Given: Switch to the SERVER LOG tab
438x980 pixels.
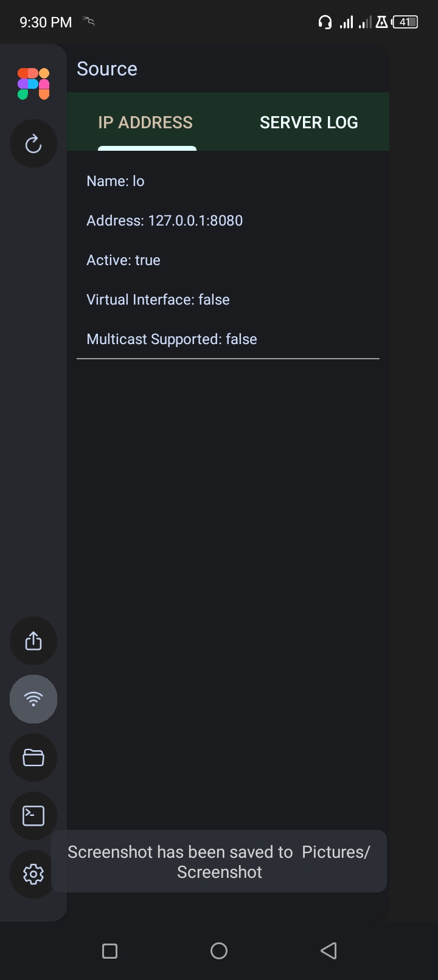Looking at the screenshot, I should tap(309, 122).
